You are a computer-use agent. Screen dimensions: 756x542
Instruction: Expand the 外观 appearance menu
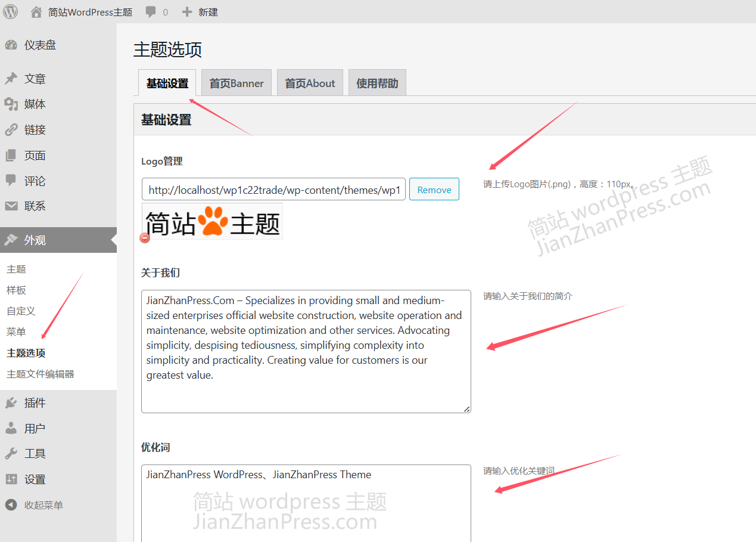[35, 240]
